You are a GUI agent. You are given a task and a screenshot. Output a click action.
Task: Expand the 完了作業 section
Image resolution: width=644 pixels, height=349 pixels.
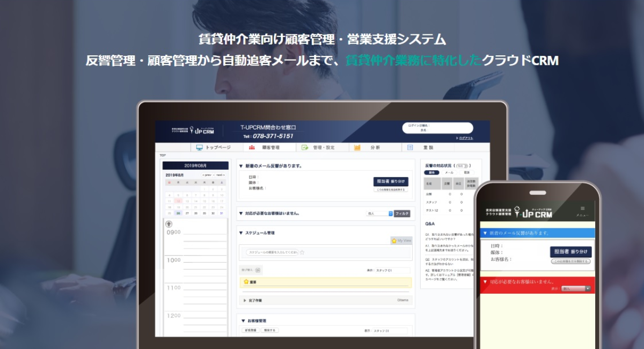pos(245,300)
